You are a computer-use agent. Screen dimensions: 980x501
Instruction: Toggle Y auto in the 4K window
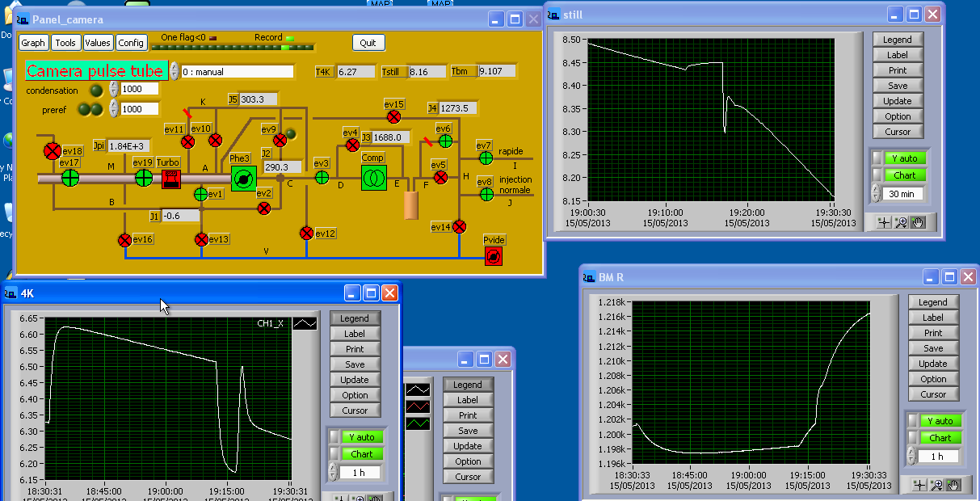(x=361, y=437)
